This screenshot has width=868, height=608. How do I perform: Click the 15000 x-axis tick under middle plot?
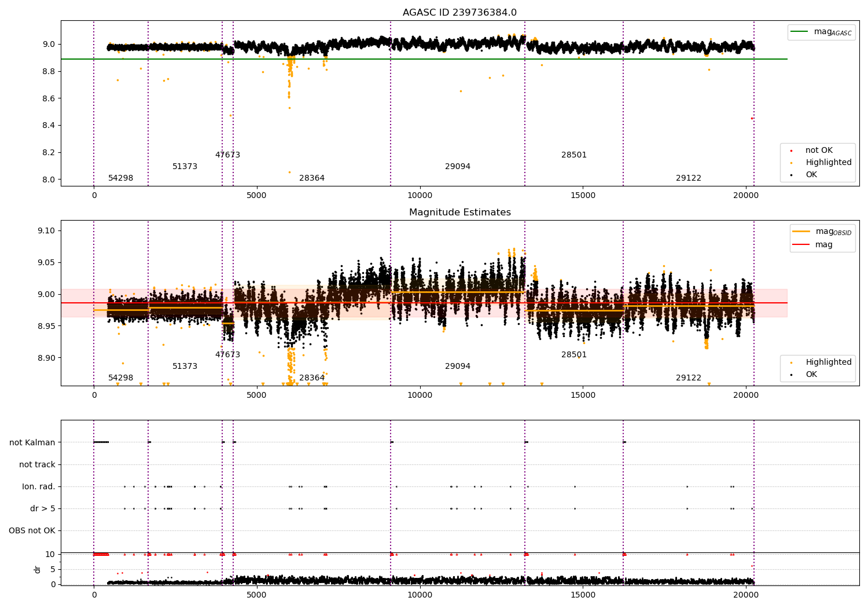(583, 395)
